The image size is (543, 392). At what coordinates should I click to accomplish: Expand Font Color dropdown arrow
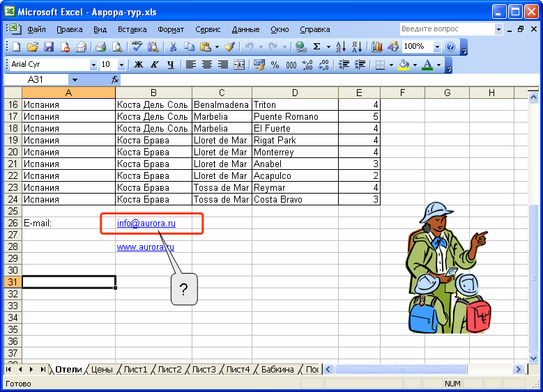pos(438,65)
